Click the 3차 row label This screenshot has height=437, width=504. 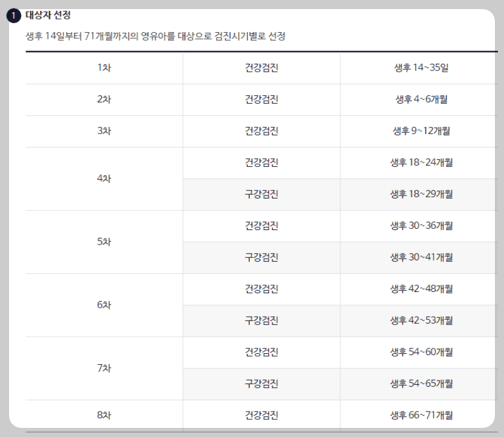point(103,131)
